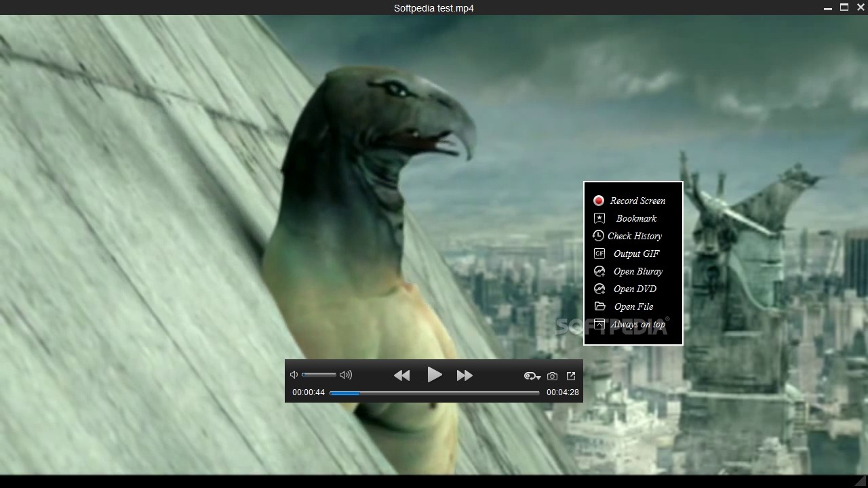This screenshot has width=868, height=488.
Task: Fast forward the video
Action: click(x=465, y=375)
